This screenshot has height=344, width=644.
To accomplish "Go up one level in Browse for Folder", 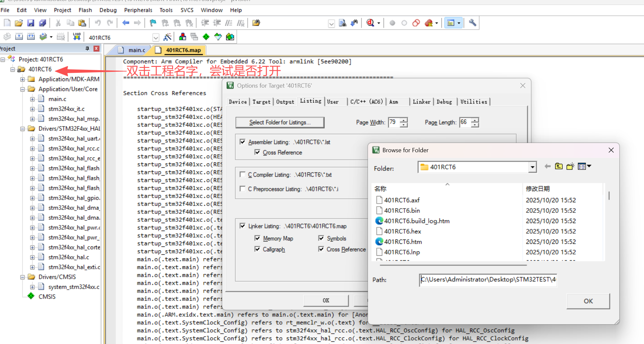I will [559, 166].
